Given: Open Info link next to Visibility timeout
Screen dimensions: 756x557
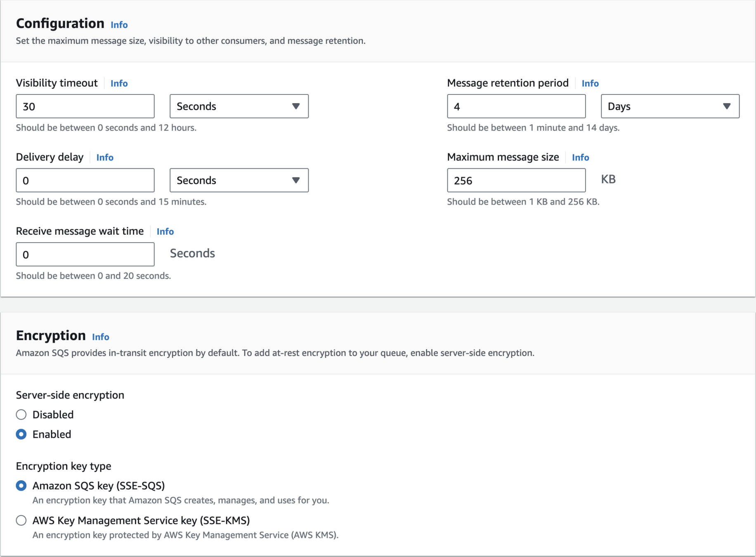Looking at the screenshot, I should tap(119, 83).
